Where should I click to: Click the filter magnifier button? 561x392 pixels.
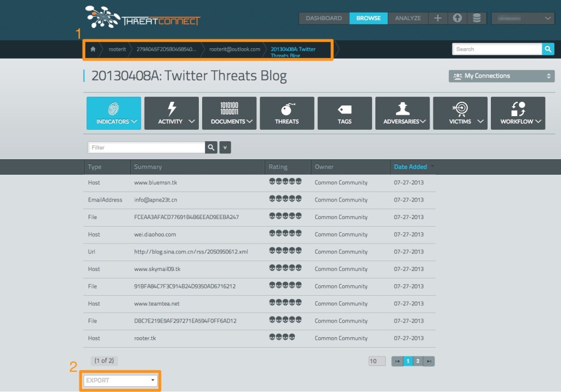211,147
